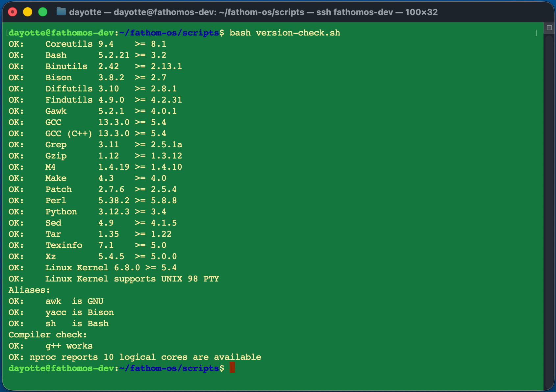
Task: Click the 'yacc is Bison' line
Action: [x=61, y=312]
